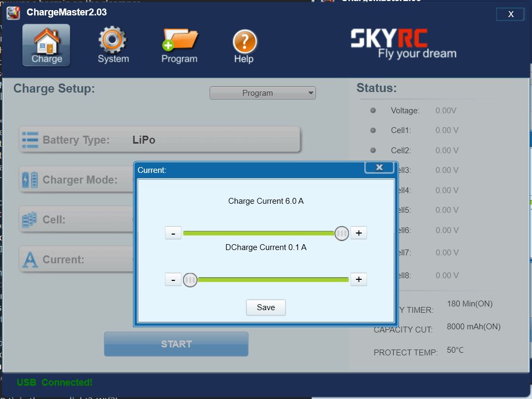Open the Help question mark icon
This screenshot has width=532, height=399.
click(x=244, y=41)
